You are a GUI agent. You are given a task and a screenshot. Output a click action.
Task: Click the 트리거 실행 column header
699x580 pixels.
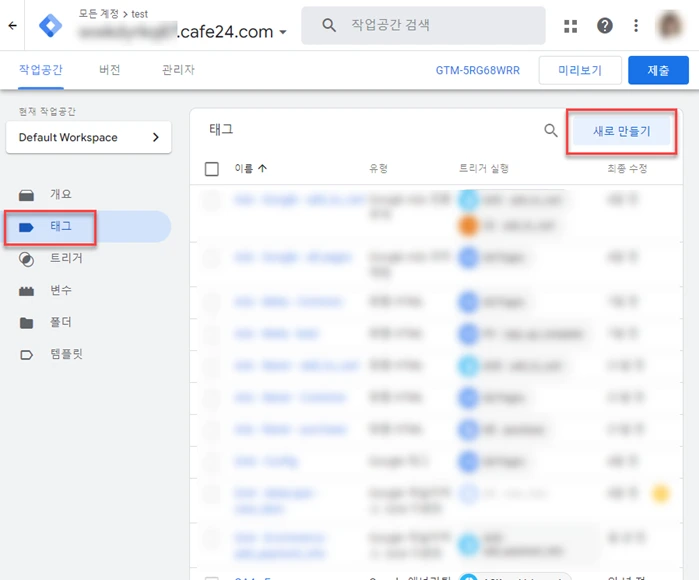pyautogui.click(x=484, y=168)
